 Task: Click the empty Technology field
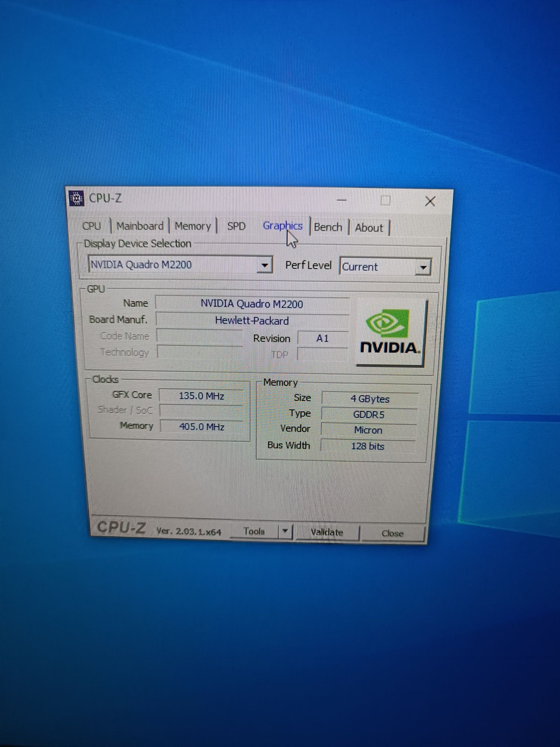(x=200, y=352)
